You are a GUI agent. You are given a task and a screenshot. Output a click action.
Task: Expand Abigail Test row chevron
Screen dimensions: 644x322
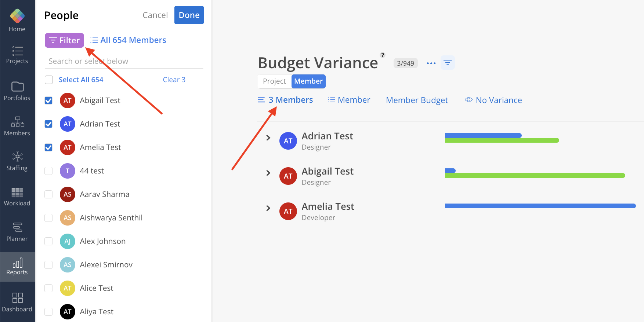point(268,173)
